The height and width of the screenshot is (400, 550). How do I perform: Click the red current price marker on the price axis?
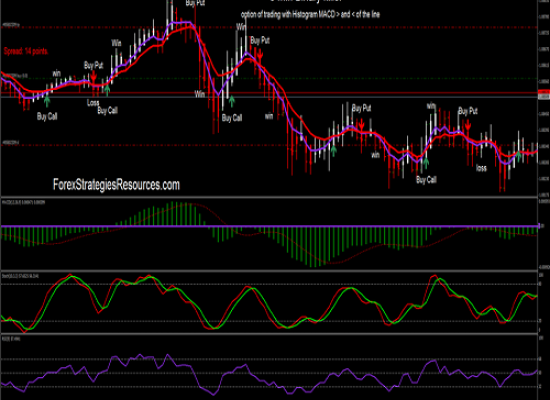pos(544,92)
